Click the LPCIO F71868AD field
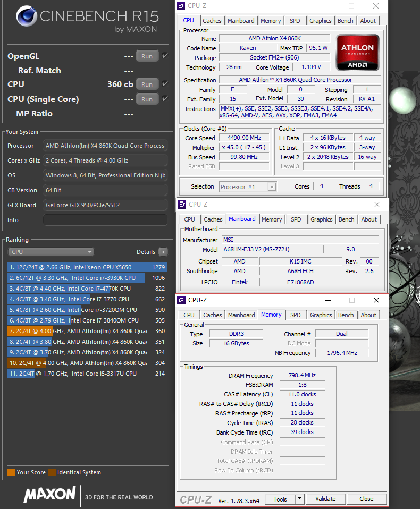The width and height of the screenshot is (420, 509). pyautogui.click(x=300, y=282)
